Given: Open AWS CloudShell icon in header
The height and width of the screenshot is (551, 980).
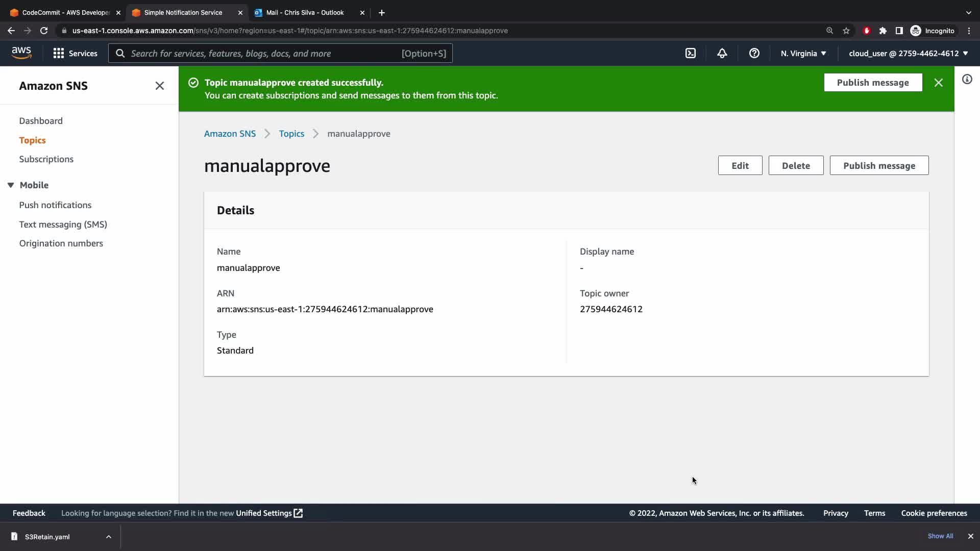Looking at the screenshot, I should click(x=690, y=53).
